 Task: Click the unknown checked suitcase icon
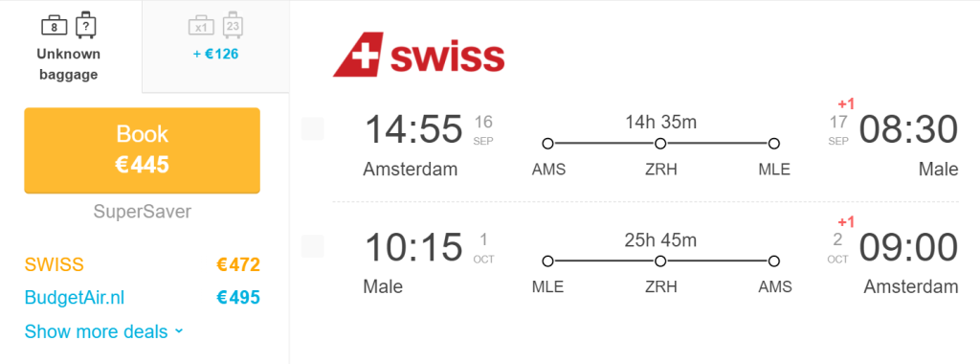pos(85,24)
